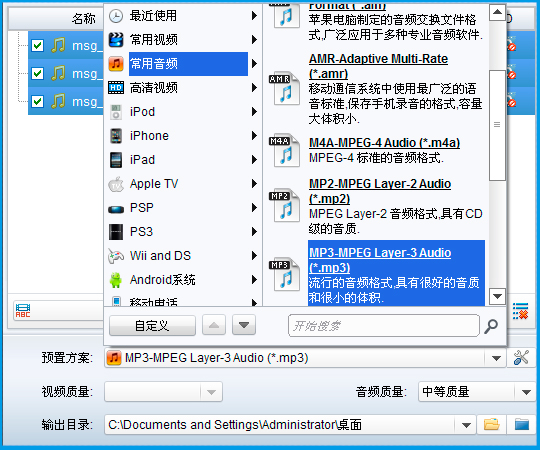This screenshot has height=450, width=540.
Task: Select the first msg_ file row's music-note icon
Action: [x=58, y=45]
